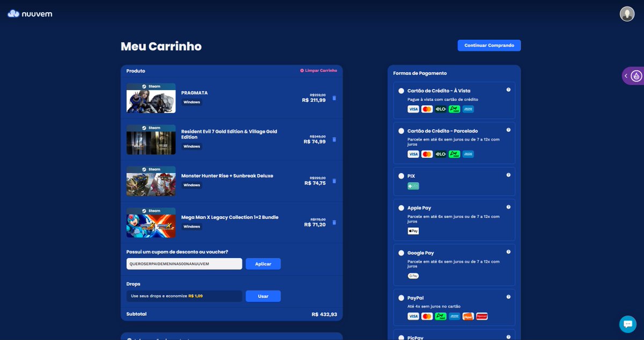Click price R$ 74,75
The image size is (644, 340).
pyautogui.click(x=315, y=183)
